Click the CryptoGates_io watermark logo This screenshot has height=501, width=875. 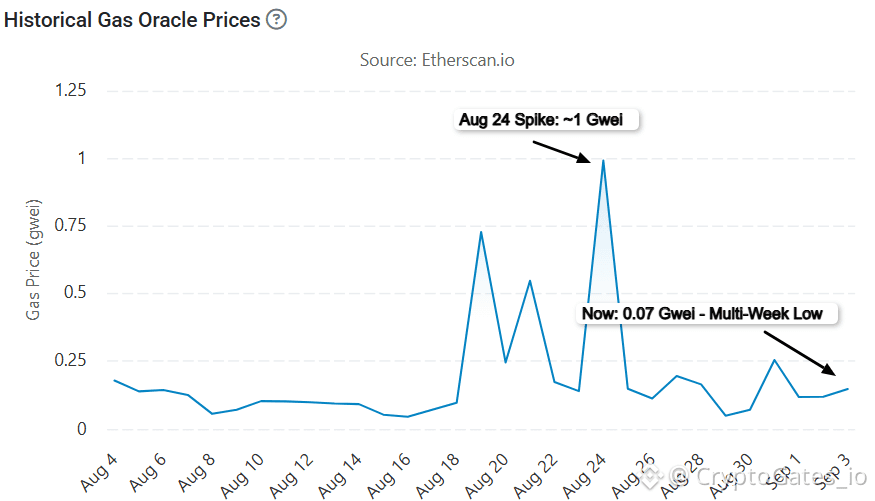[650, 478]
